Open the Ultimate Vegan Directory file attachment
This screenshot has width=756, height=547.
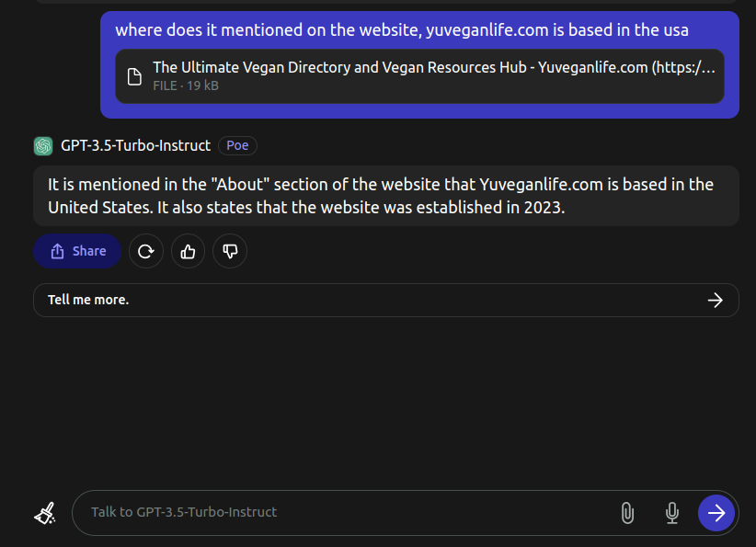click(419, 76)
